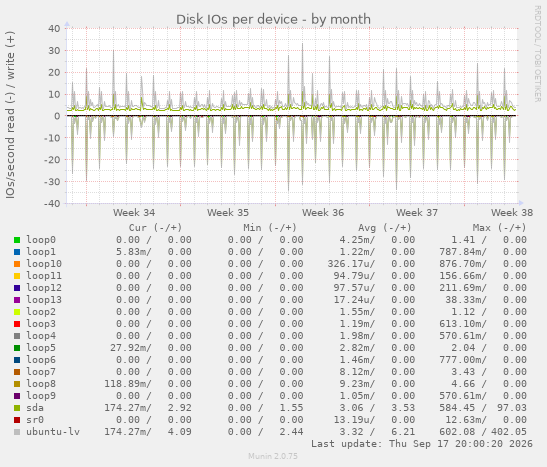Select the loop10 legend label

tap(44, 264)
